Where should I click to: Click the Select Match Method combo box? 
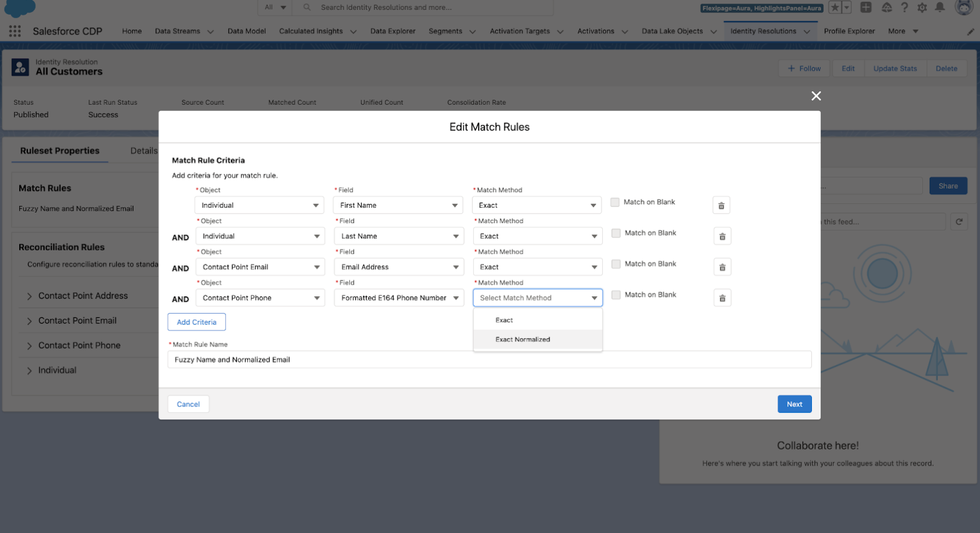[x=538, y=298]
